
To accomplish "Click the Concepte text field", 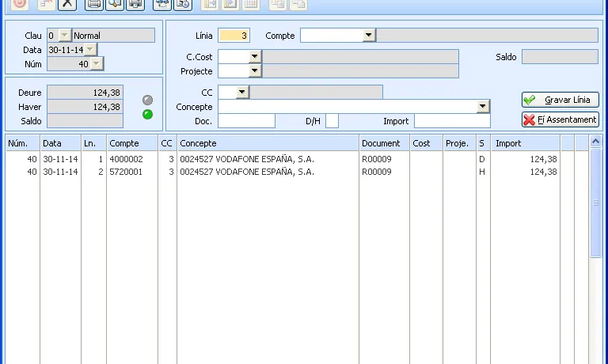I will coord(348,107).
